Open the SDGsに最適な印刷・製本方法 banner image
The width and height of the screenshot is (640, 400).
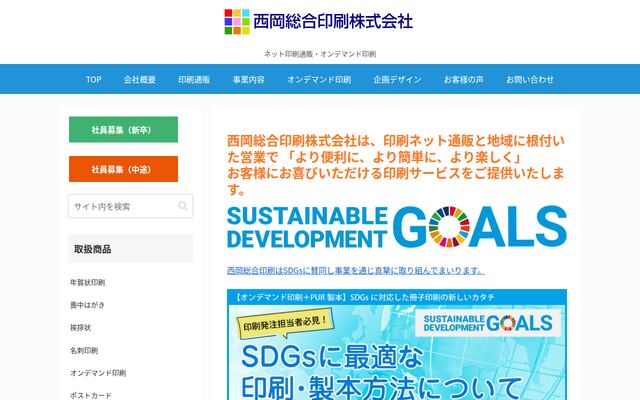(397, 345)
